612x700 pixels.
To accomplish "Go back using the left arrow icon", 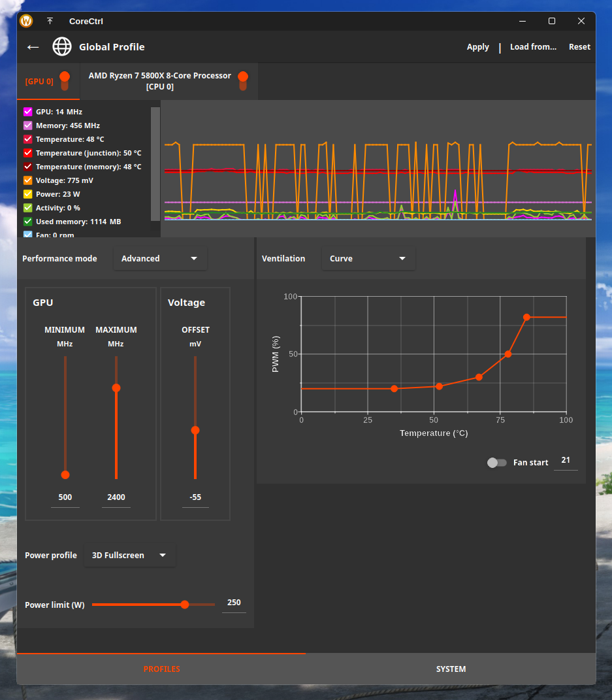I will point(33,47).
